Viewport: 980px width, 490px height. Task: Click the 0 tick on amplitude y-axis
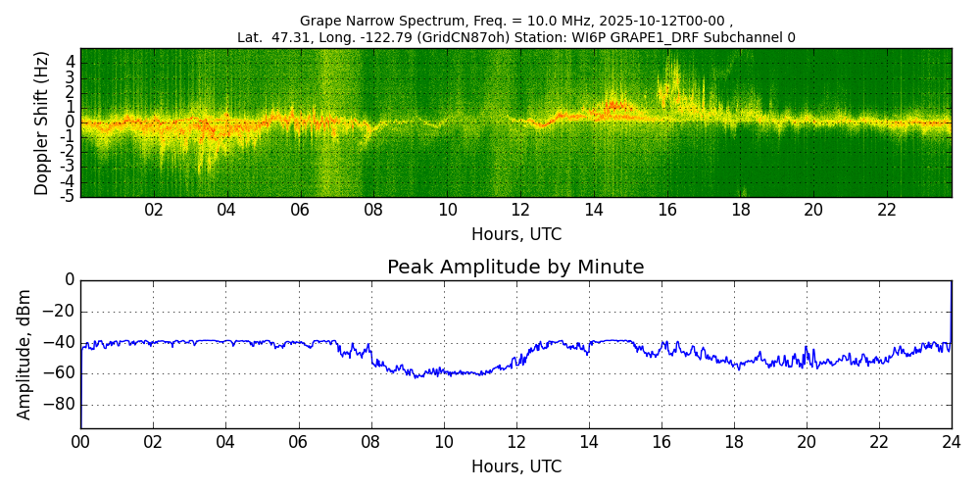pyautogui.click(x=69, y=280)
